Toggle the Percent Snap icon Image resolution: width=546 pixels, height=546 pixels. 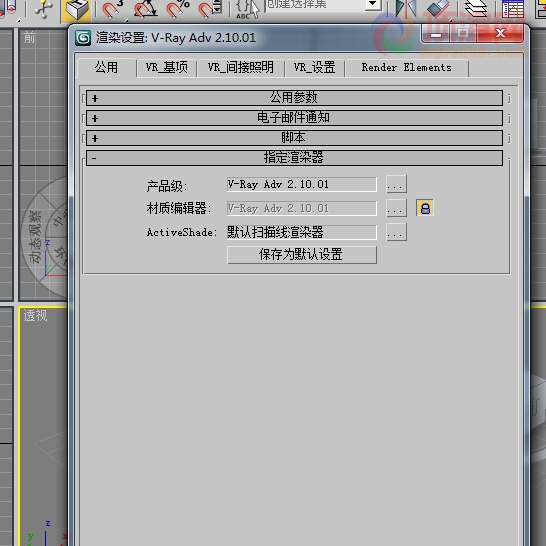[x=177, y=9]
